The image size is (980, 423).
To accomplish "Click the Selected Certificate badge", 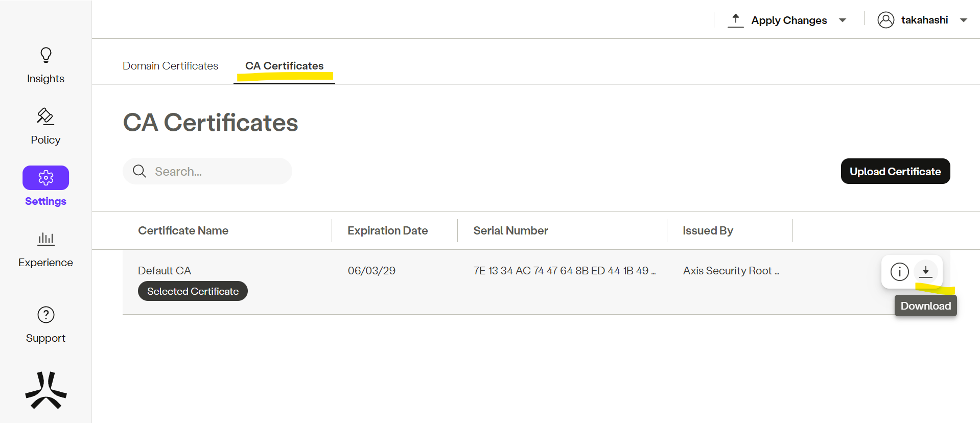I will point(193,291).
